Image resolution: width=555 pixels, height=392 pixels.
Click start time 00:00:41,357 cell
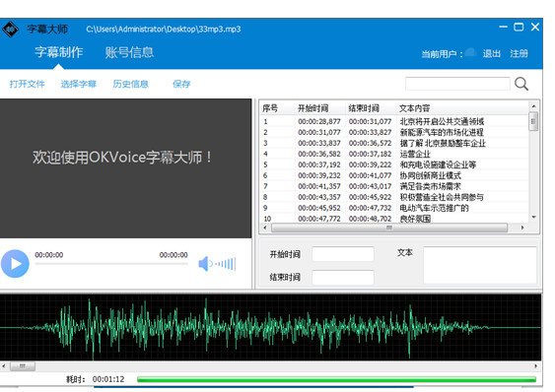point(319,186)
